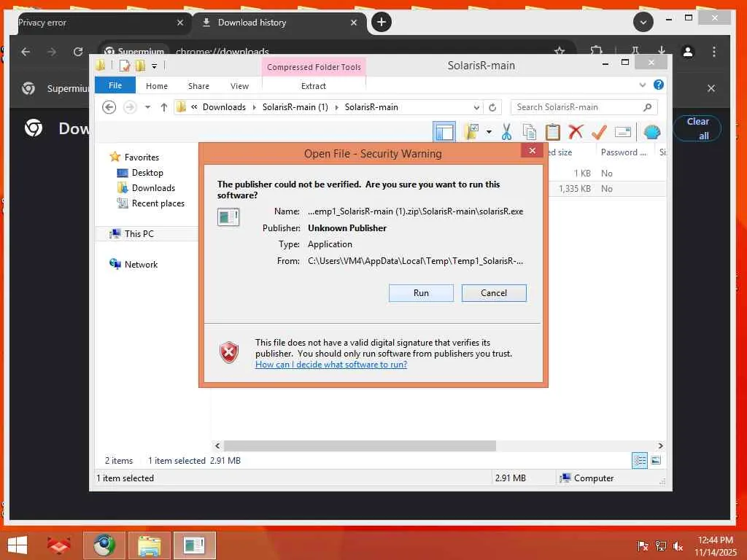The width and height of the screenshot is (747, 560).
Task: Click the Copy icon in the toolbar
Action: click(530, 132)
